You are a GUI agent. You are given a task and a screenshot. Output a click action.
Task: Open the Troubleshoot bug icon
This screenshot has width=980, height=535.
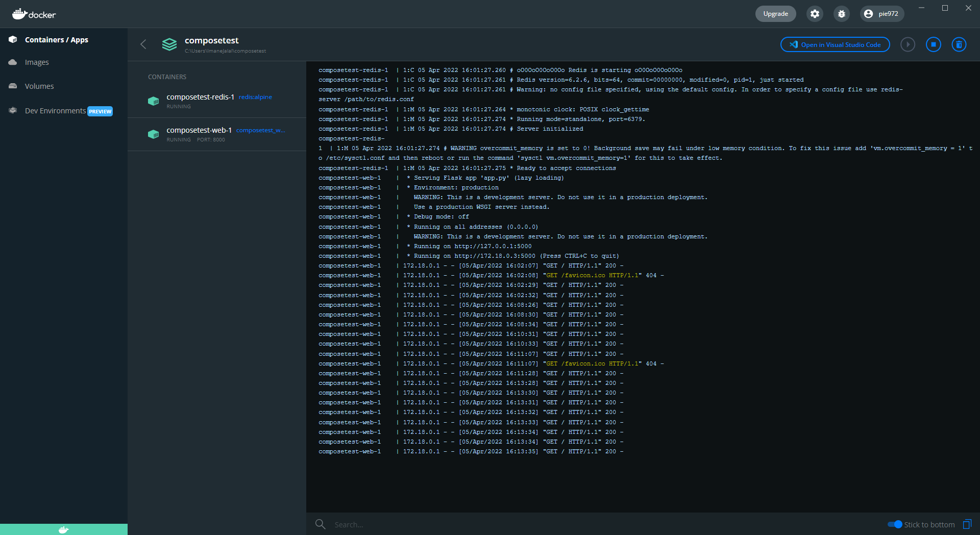point(842,14)
